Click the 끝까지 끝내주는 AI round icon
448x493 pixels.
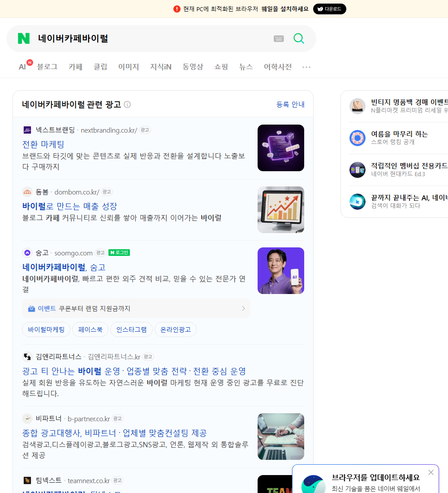point(358,202)
